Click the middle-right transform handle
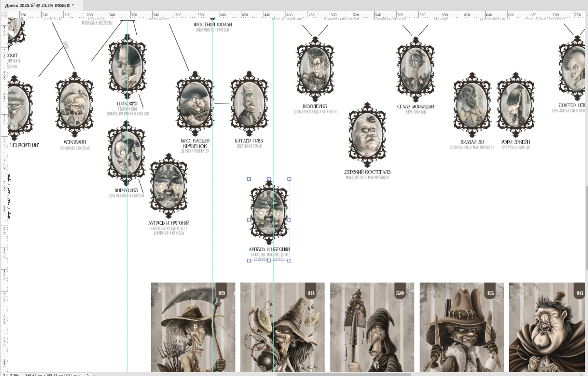Viewport: 588px width, 376px height. tap(289, 220)
